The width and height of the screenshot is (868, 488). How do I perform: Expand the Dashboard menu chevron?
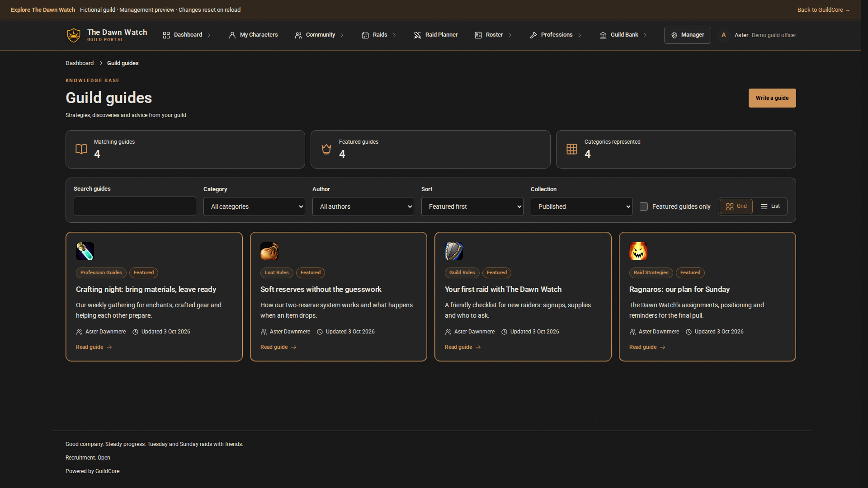(209, 35)
